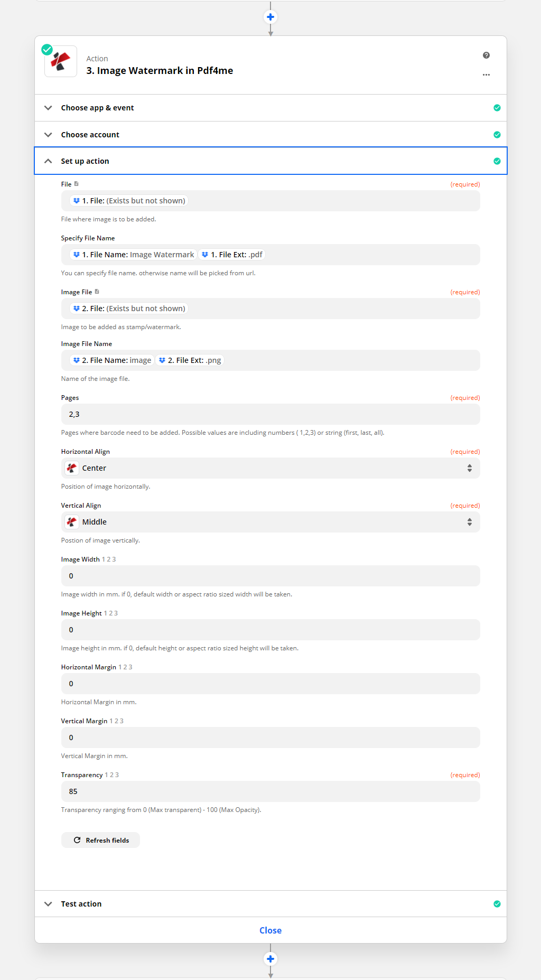This screenshot has width=541, height=980.
Task: Open the help question mark icon
Action: pos(486,55)
